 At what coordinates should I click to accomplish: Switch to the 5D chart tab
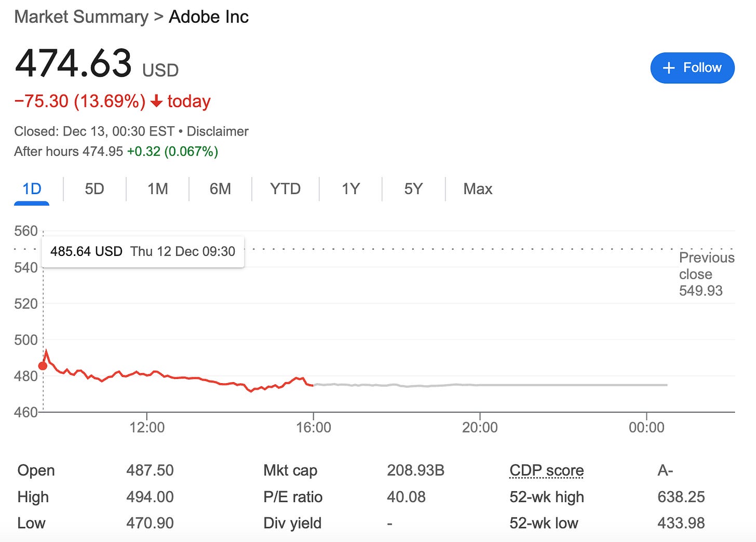point(95,188)
